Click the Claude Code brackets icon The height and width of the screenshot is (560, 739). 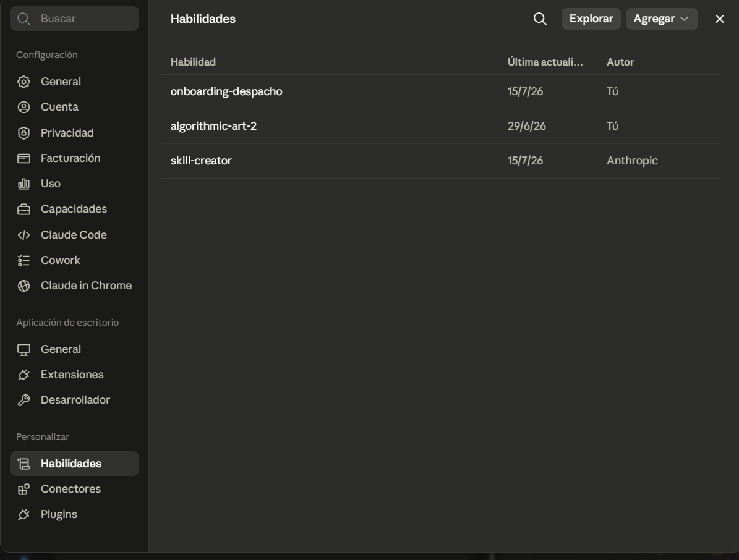point(23,234)
